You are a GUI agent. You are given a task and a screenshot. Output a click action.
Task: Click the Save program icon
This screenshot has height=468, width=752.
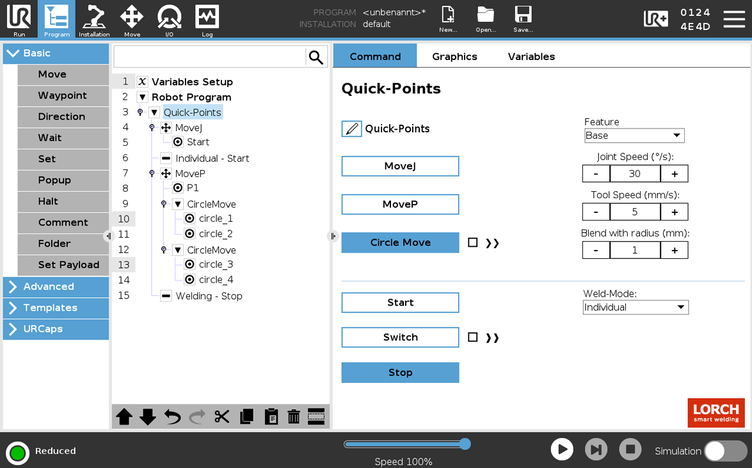point(522,19)
